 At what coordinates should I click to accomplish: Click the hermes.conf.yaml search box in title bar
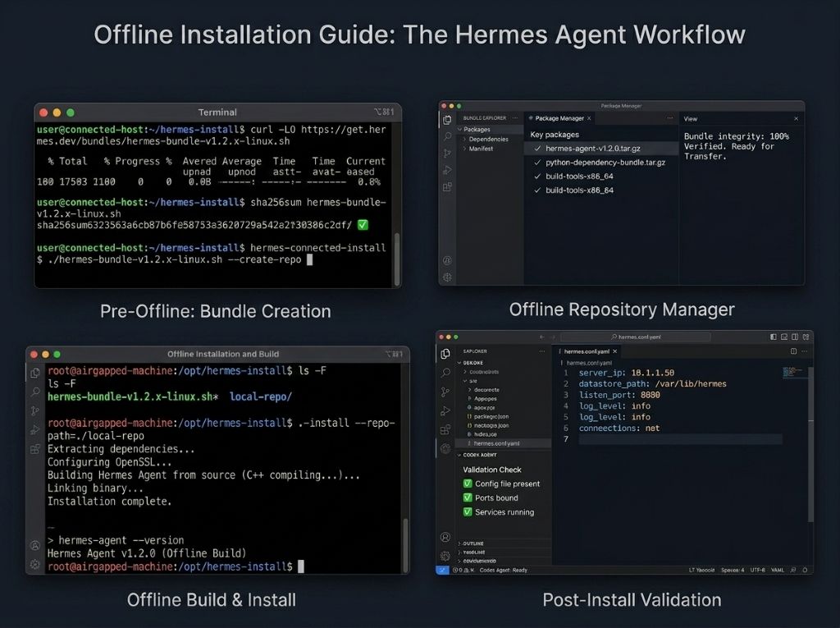coord(636,337)
